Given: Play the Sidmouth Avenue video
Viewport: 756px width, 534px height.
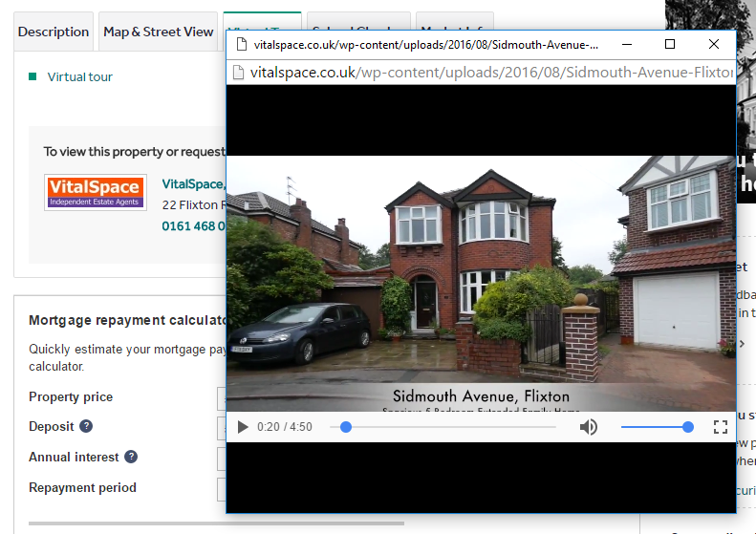Looking at the screenshot, I should (x=243, y=427).
